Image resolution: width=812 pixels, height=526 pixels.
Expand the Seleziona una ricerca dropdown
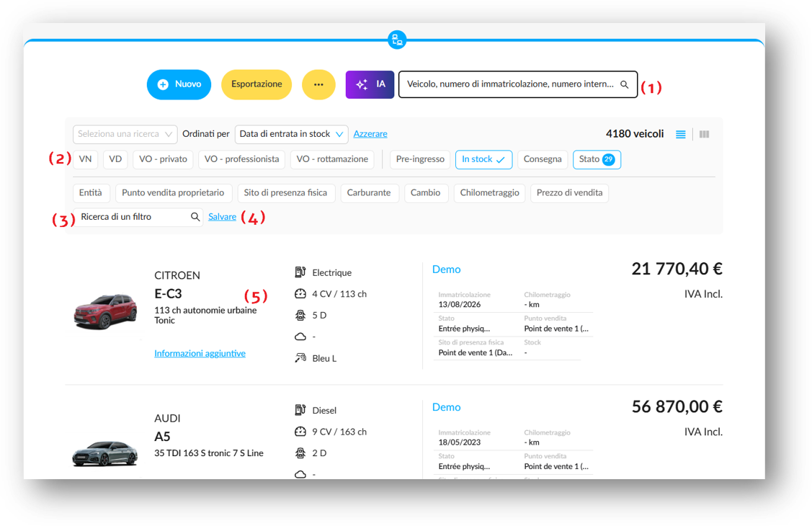(125, 134)
